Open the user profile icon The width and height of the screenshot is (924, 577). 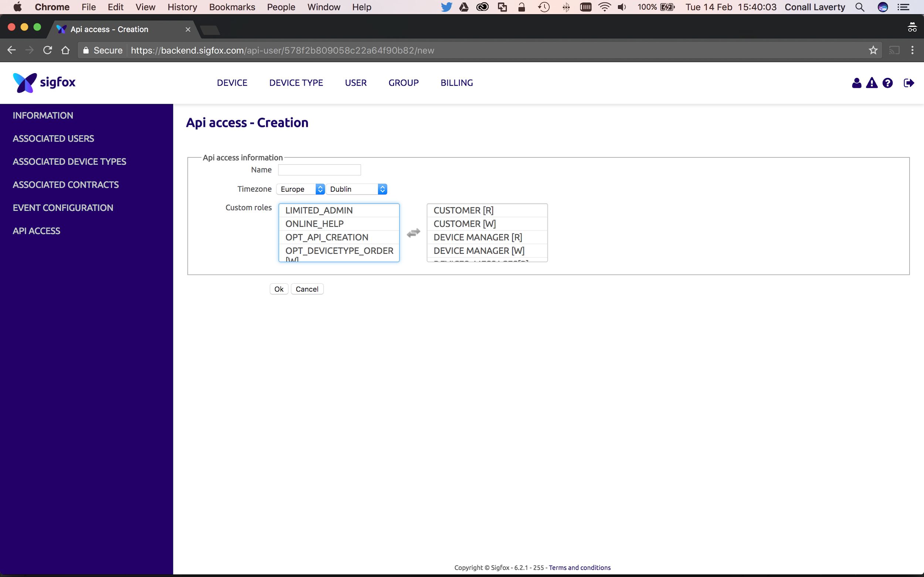tap(856, 83)
